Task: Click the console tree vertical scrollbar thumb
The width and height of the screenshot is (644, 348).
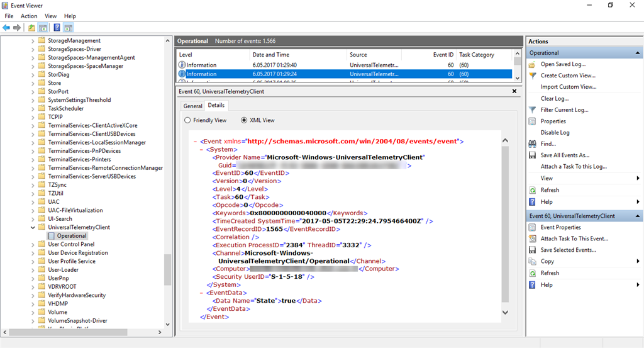Action: 167,269
